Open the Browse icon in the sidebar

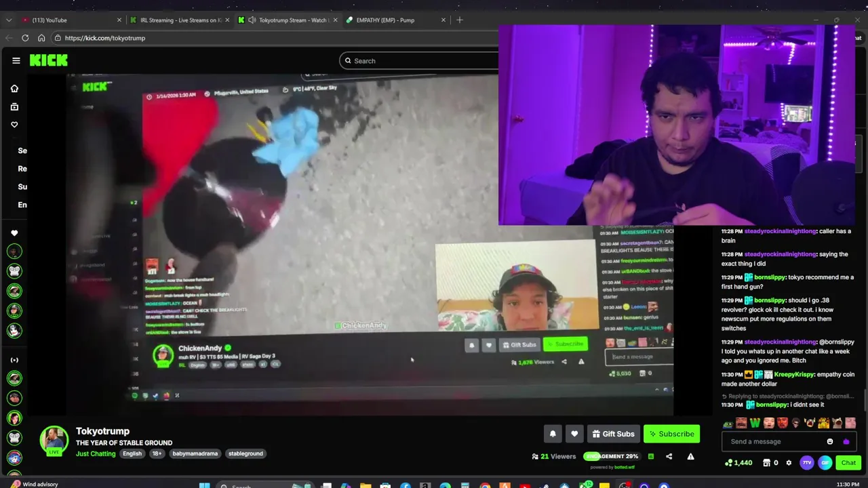14,106
